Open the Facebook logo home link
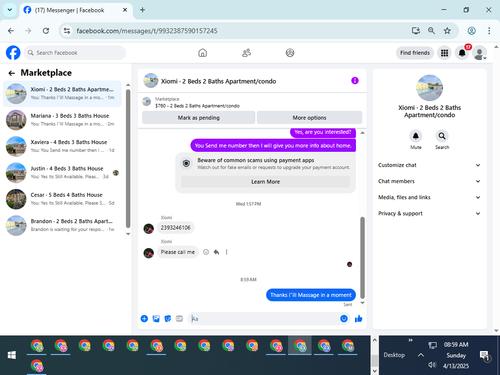This screenshot has width=500, height=375. (x=13, y=53)
